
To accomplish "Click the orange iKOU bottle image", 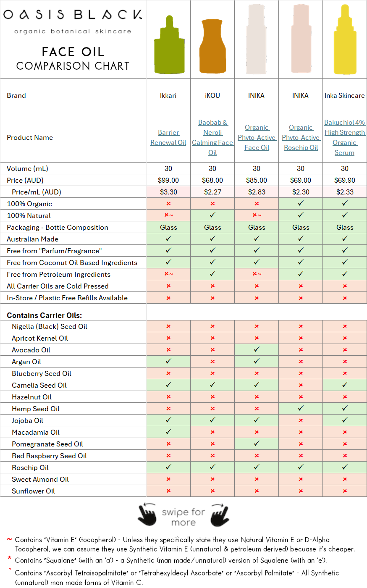I will (x=212, y=46).
